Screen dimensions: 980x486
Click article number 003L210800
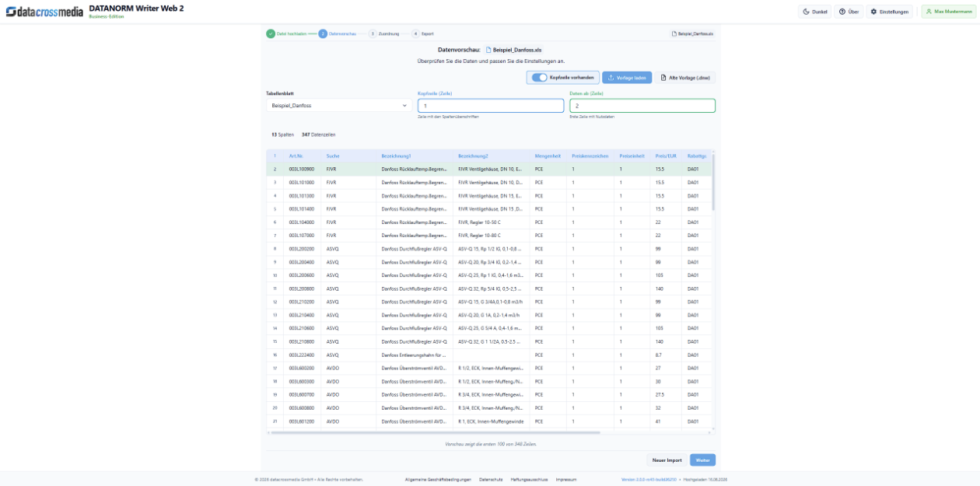(x=301, y=341)
